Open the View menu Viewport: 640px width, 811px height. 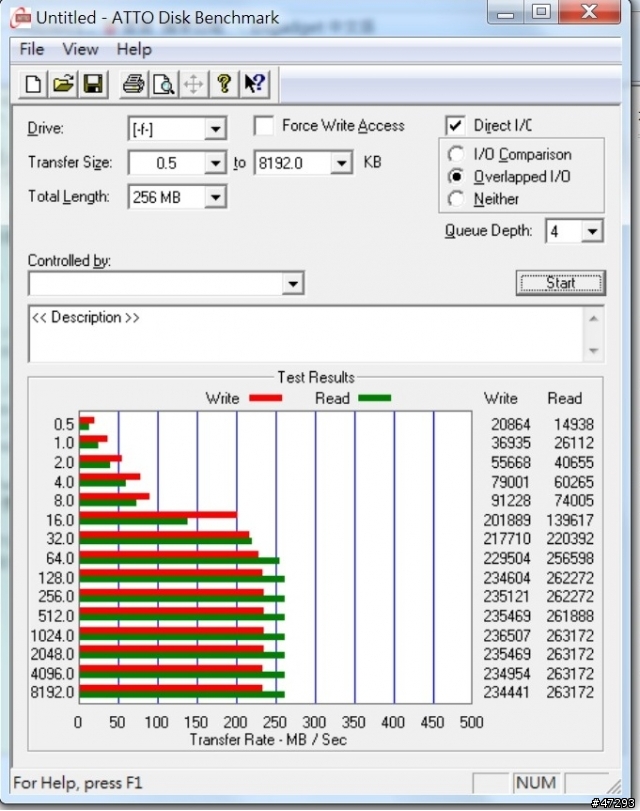point(80,50)
